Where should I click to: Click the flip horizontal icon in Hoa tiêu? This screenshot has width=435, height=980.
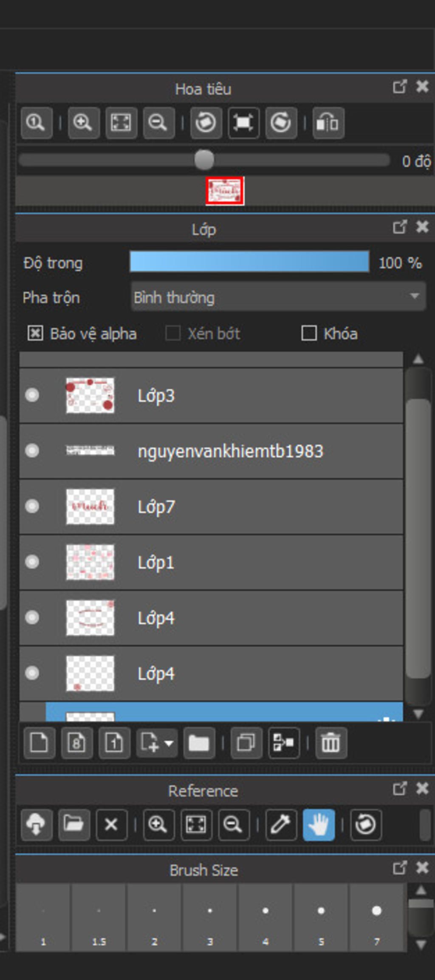328,123
